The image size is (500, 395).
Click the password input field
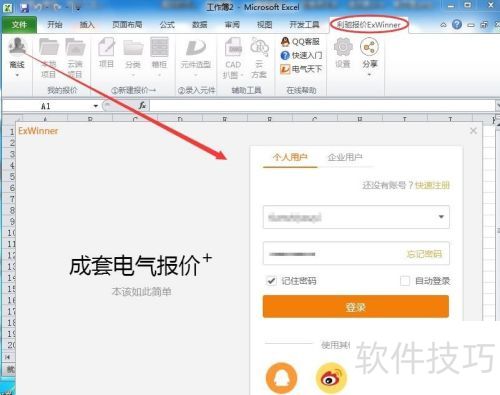[x=356, y=254]
